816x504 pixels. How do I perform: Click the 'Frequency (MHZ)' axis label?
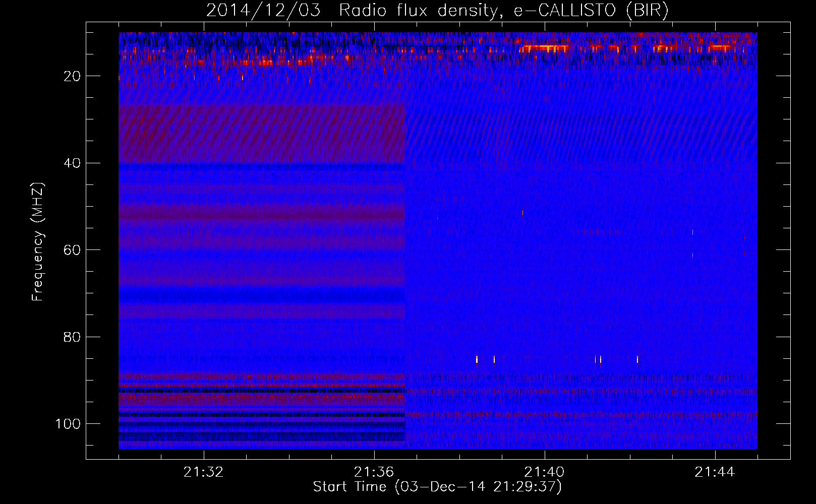pyautogui.click(x=38, y=242)
